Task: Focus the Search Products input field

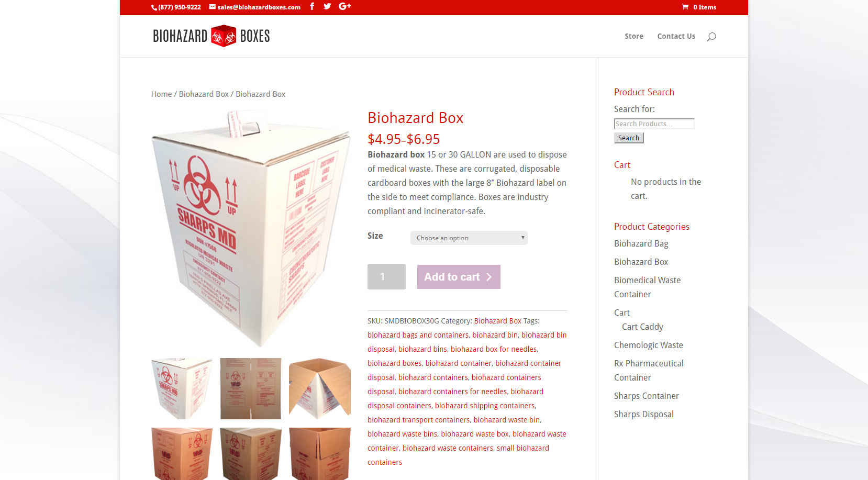Action: 654,124
